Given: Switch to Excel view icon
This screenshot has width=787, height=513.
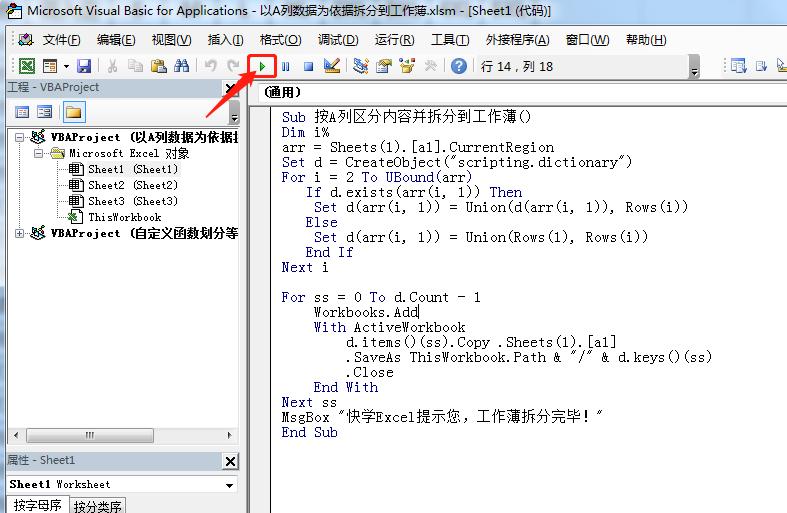Looking at the screenshot, I should coord(27,66).
